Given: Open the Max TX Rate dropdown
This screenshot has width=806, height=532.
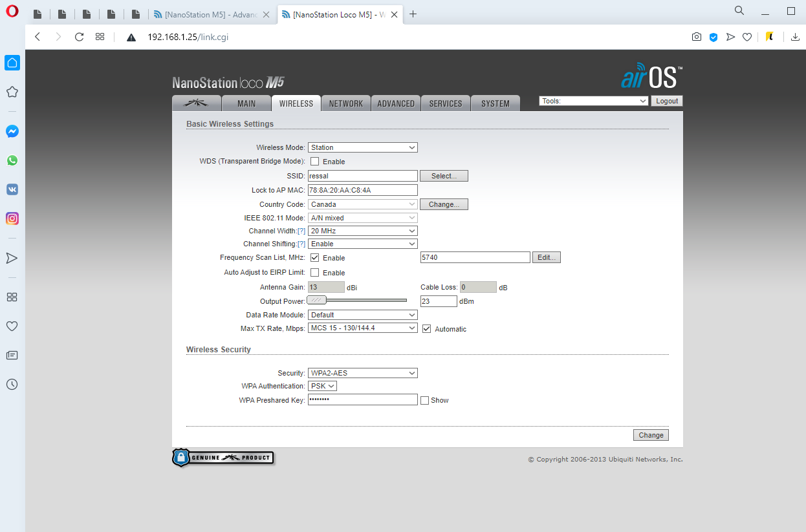Looking at the screenshot, I should coord(363,328).
